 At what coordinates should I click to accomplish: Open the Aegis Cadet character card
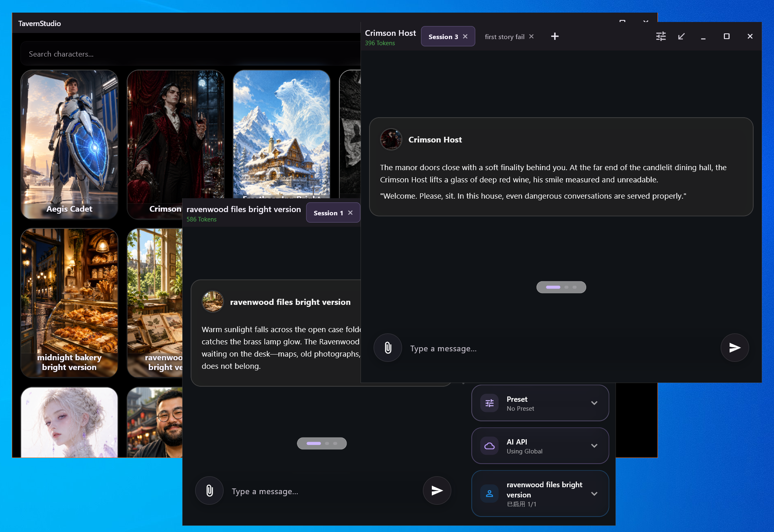[69, 144]
